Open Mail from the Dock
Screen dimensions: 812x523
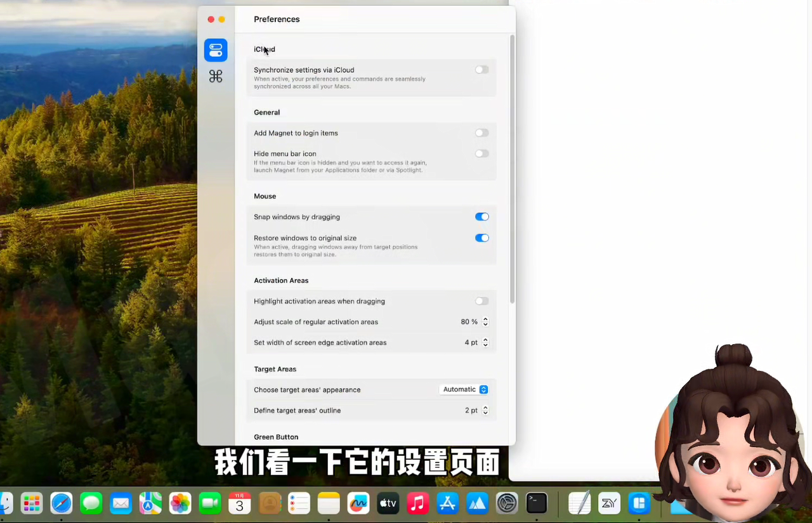pyautogui.click(x=121, y=503)
